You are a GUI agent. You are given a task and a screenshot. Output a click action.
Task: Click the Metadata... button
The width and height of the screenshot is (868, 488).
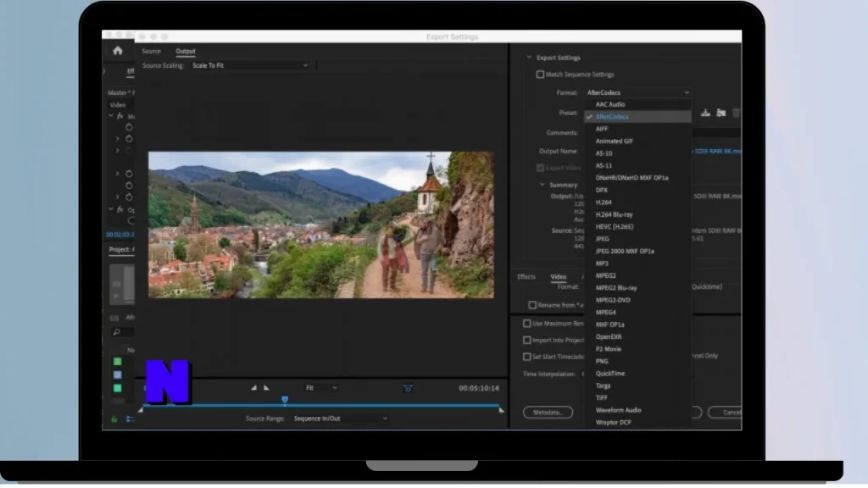point(548,413)
